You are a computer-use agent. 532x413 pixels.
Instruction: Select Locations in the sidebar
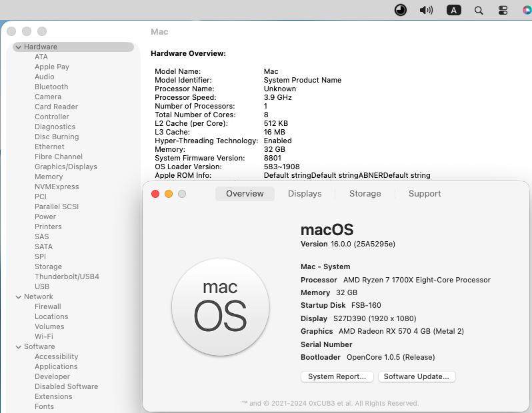point(51,316)
